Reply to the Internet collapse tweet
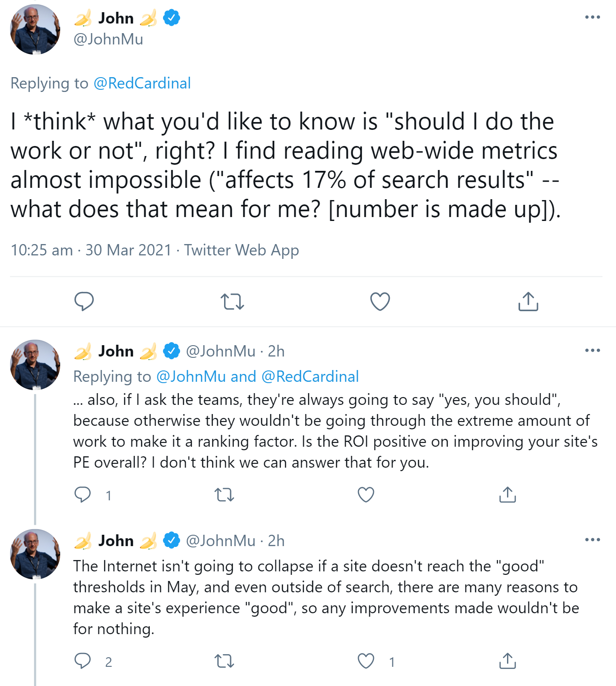The image size is (616, 686). 83,662
